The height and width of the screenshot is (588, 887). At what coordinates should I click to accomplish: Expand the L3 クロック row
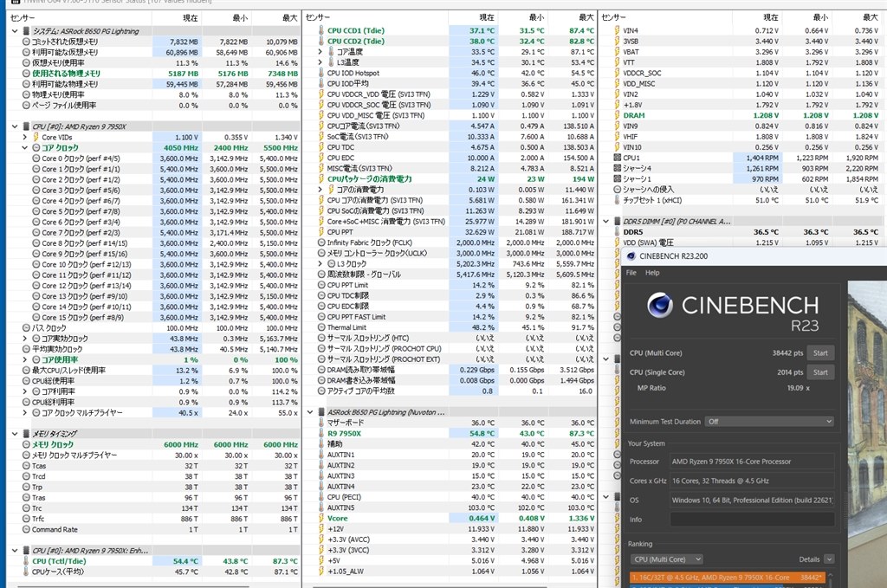(320, 264)
